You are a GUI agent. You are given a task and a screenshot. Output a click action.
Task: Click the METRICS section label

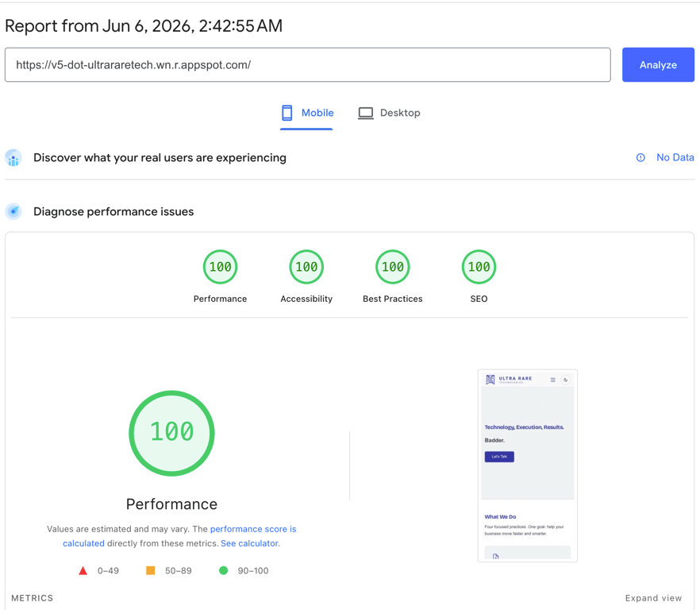point(32,598)
